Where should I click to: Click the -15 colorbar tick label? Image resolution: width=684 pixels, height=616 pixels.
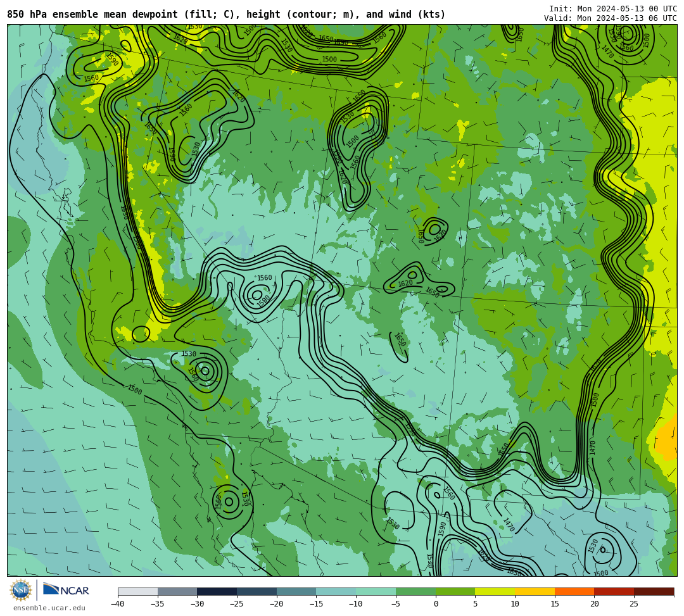pyautogui.click(x=316, y=604)
